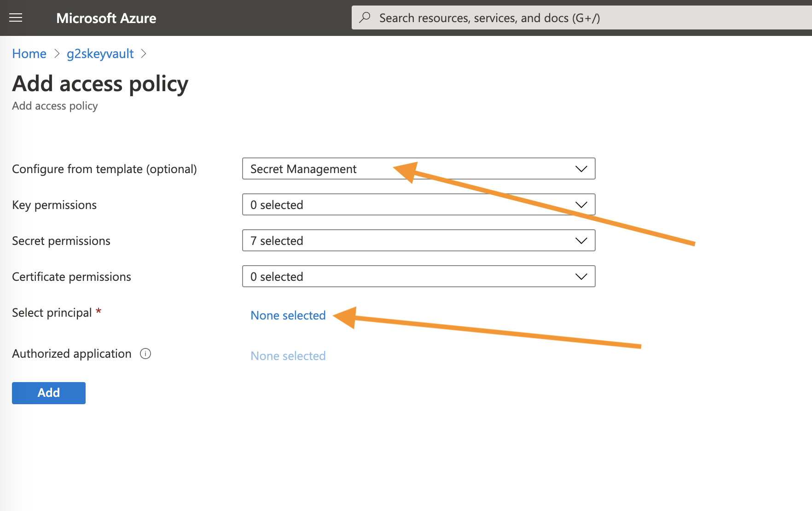The width and height of the screenshot is (812, 511).
Task: Open the Configure from template dropdown
Action: click(419, 168)
